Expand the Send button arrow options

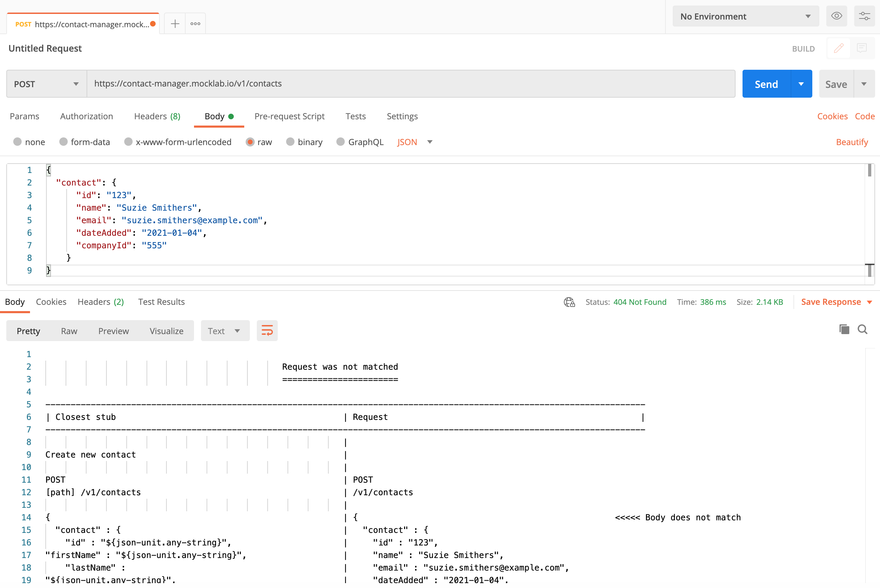coord(801,84)
